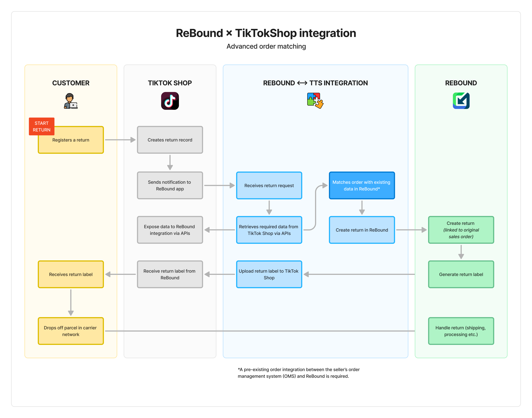Click the REBOUND ⟷ TTS INTEGRATION heading
The image size is (532, 418).
(315, 83)
